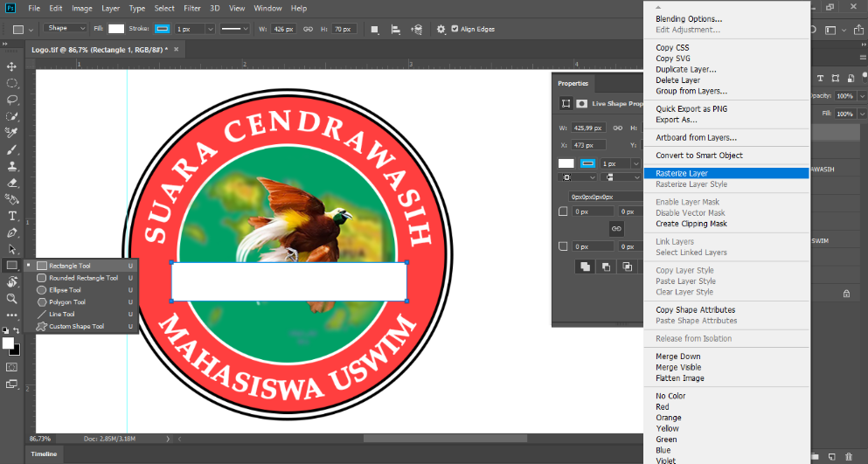Select the Eraser tool
Viewport: 868px width, 464px height.
tap(11, 183)
